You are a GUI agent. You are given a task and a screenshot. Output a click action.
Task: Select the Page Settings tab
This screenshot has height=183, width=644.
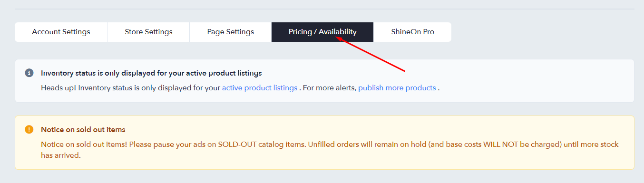pyautogui.click(x=231, y=32)
